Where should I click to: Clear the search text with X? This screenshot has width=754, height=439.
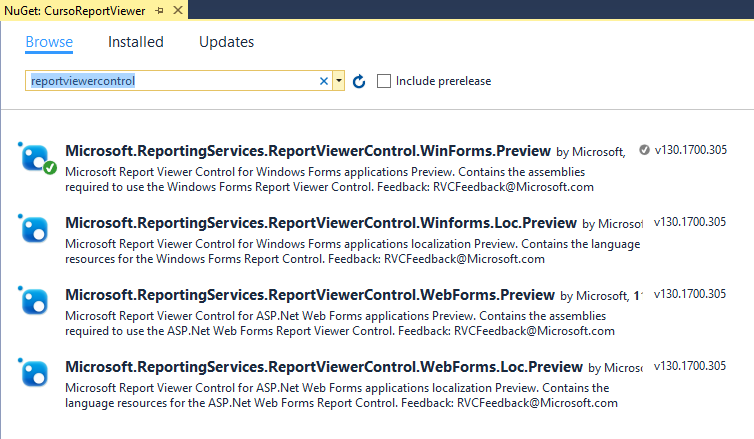click(324, 81)
